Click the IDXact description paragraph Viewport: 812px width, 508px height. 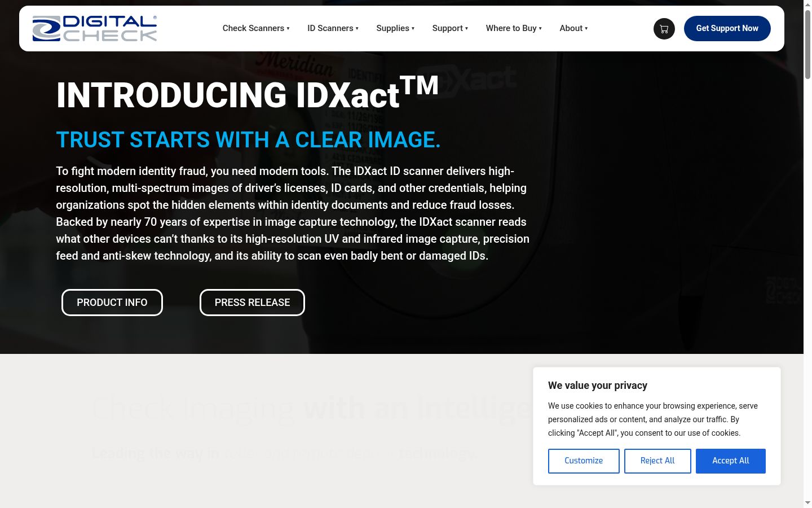293,213
